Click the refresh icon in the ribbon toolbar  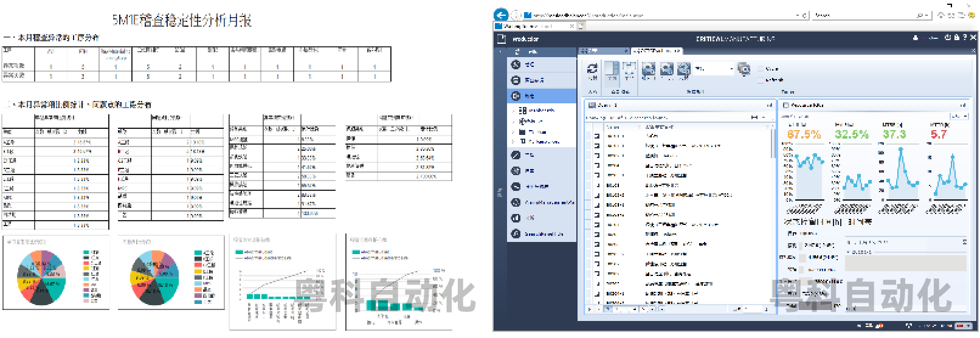(592, 68)
